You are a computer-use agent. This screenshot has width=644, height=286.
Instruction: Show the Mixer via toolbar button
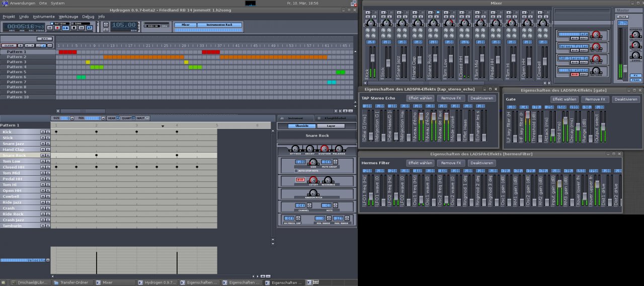[x=186, y=25]
